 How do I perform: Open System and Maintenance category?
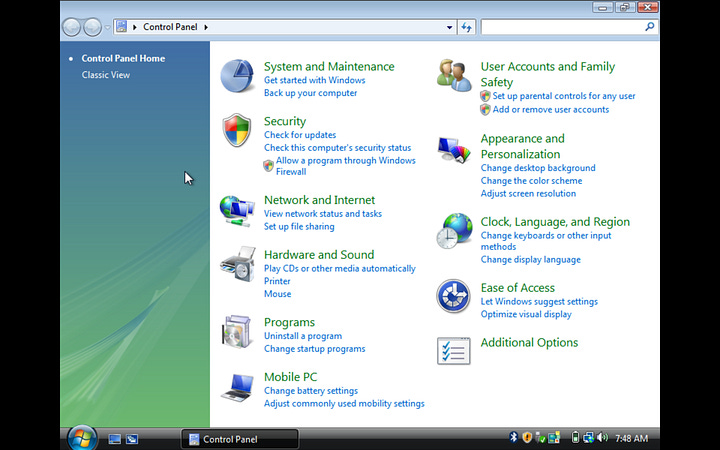pos(329,67)
